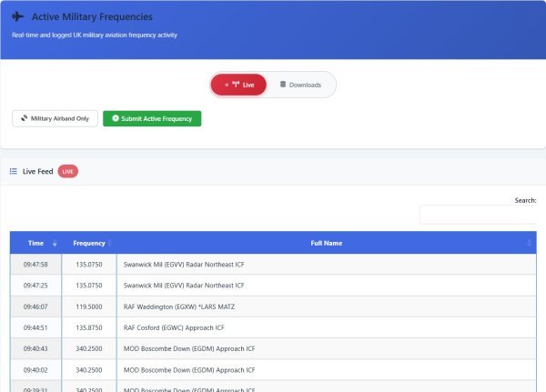546x392 pixels.
Task: Click RAF Waddington (EGXW) *LARS MATZ entry
Action: click(179, 307)
